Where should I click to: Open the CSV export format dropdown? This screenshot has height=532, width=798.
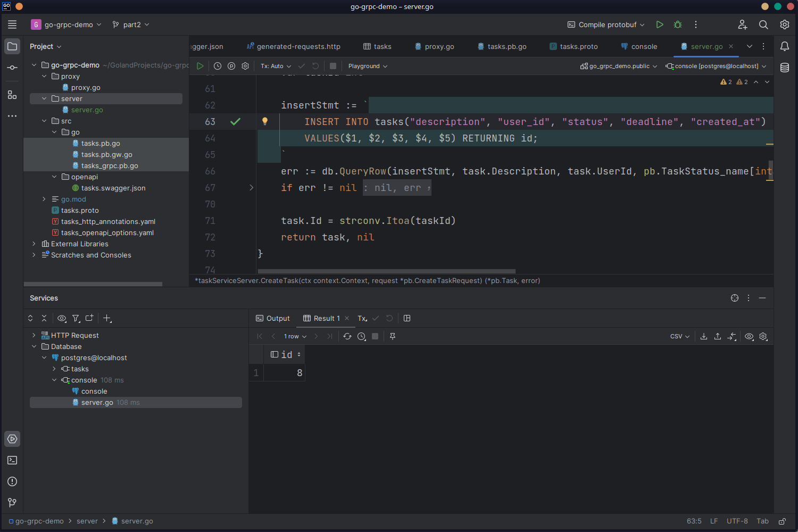tap(679, 336)
